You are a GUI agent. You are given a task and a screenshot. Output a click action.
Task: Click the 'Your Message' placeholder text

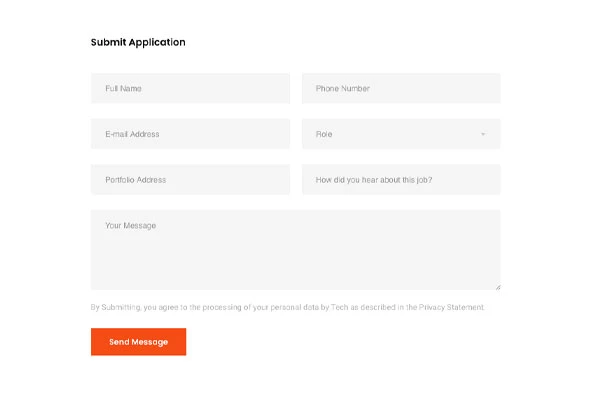[130, 226]
